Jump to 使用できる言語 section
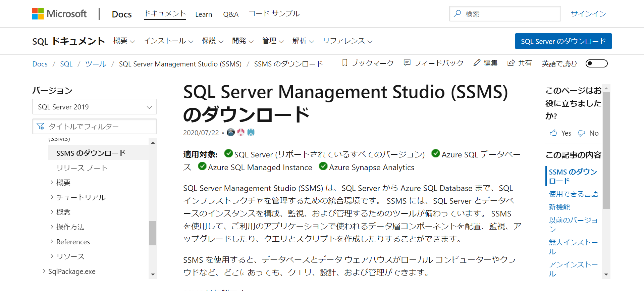This screenshot has width=644, height=291. [573, 194]
